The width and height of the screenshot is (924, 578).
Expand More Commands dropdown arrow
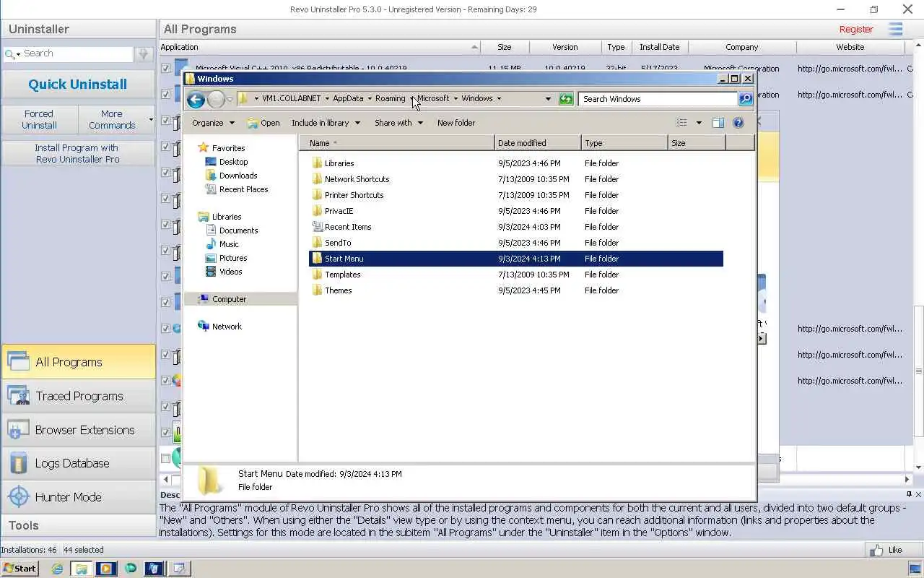click(x=151, y=119)
